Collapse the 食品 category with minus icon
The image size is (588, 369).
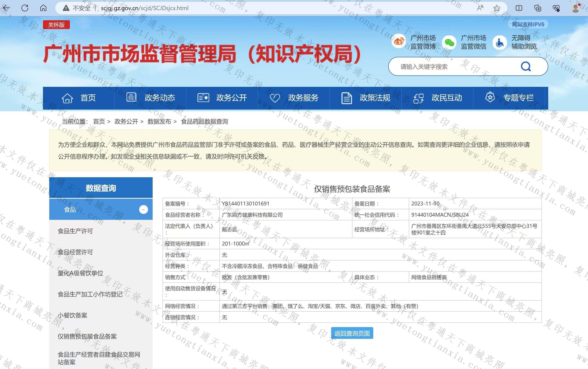[144, 209]
